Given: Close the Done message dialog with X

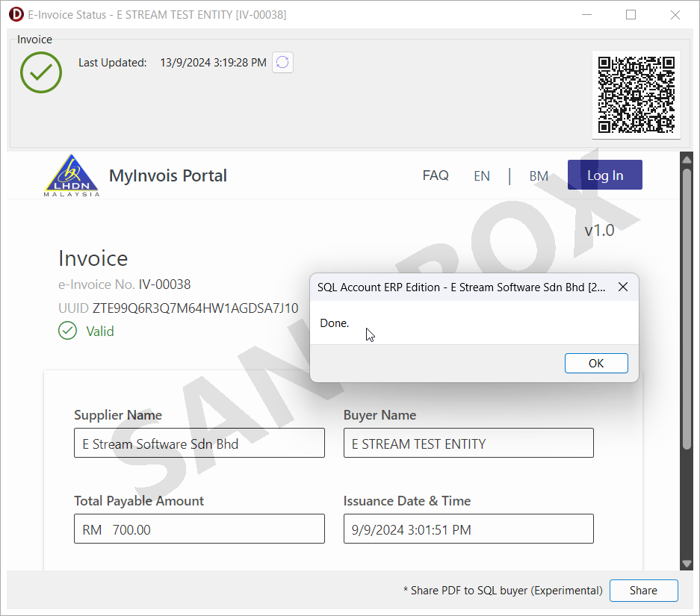Looking at the screenshot, I should (622, 287).
